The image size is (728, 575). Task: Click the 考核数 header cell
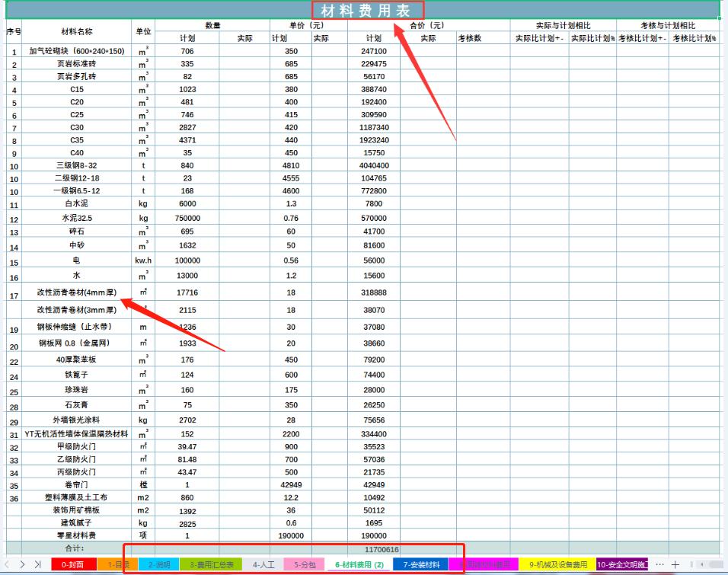tap(469, 38)
